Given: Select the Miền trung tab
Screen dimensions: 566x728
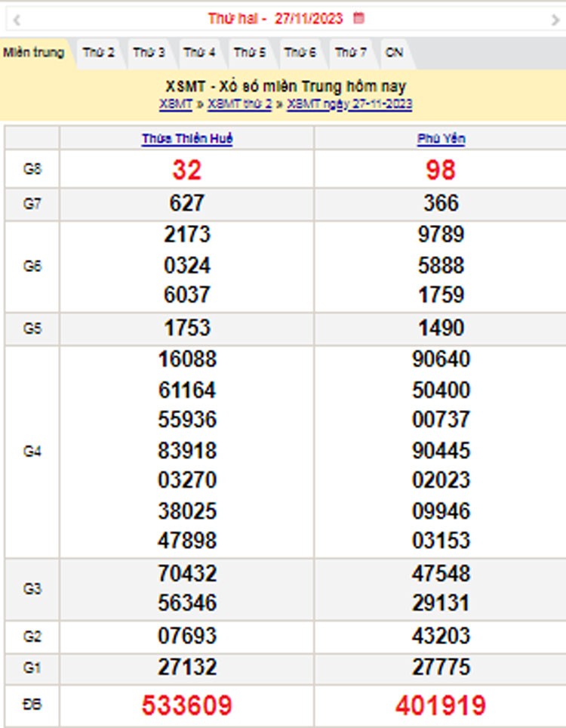Looking at the screenshot, I should coord(34,53).
